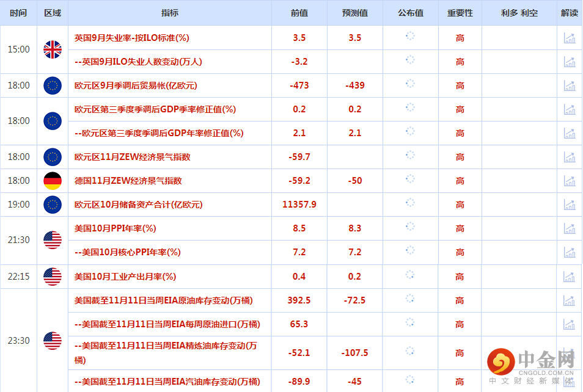This screenshot has width=583, height=392.
Task: Open EIA汽油库存变动(万桶) indicator link
Action: tap(167, 382)
